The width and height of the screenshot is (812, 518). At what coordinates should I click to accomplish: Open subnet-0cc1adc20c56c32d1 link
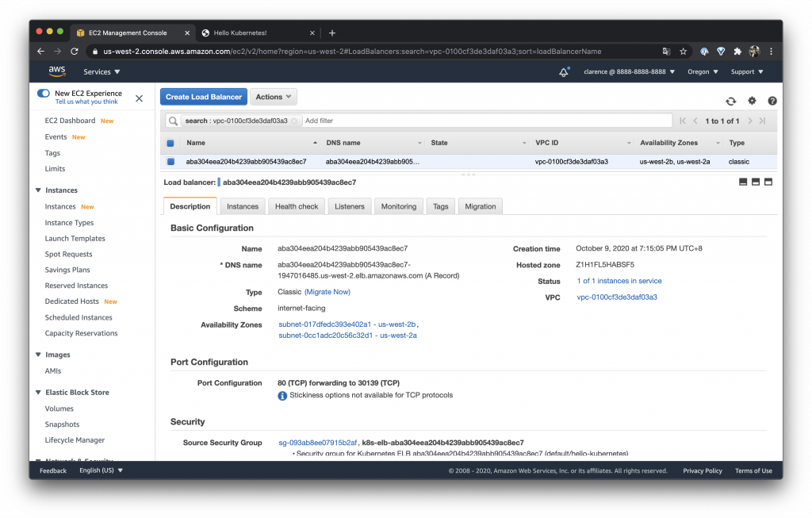[x=347, y=336]
